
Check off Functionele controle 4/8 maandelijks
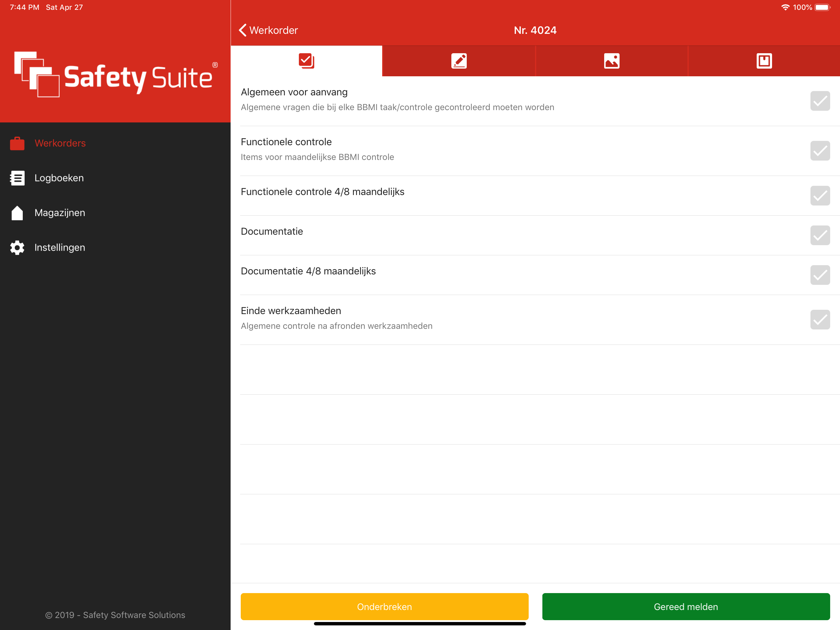point(820,195)
